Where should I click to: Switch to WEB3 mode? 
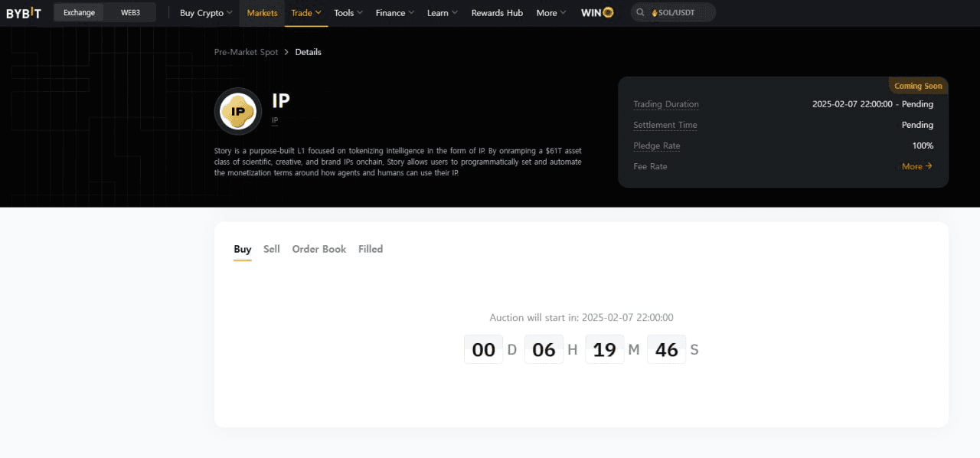coord(130,13)
